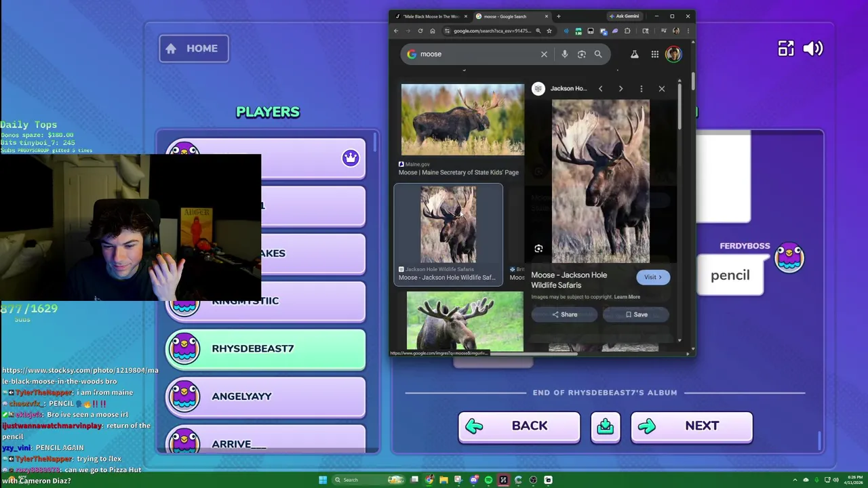Toggle fullscreen mode in the game

(786, 48)
